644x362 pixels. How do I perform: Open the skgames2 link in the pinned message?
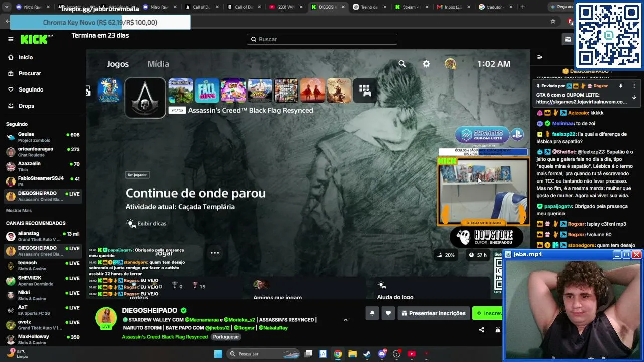pos(582,102)
